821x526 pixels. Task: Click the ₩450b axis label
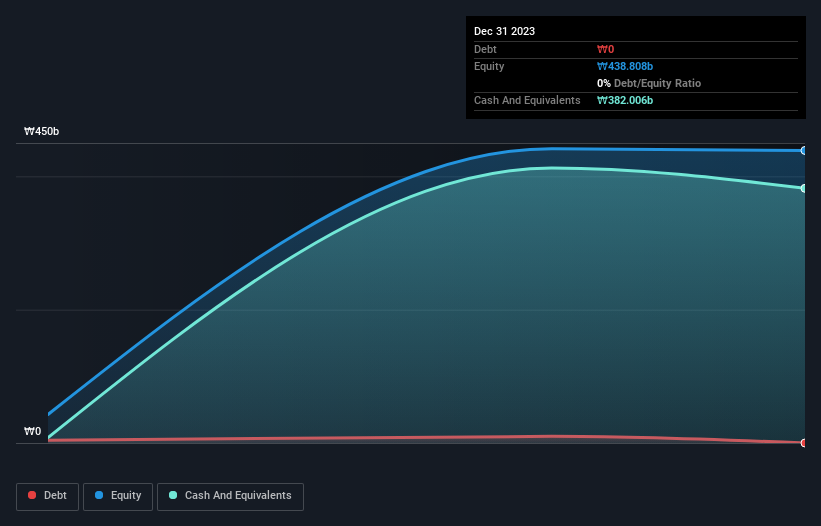pos(42,131)
